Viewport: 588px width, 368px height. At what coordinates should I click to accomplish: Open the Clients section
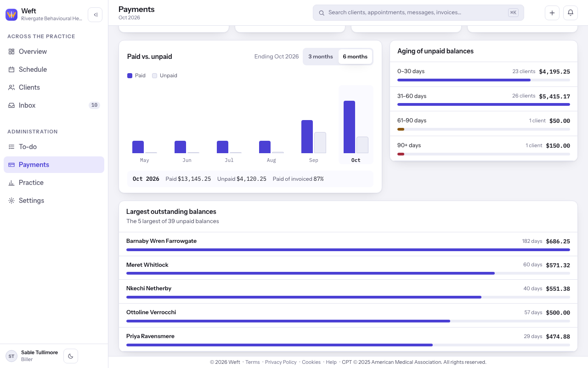tap(54, 87)
